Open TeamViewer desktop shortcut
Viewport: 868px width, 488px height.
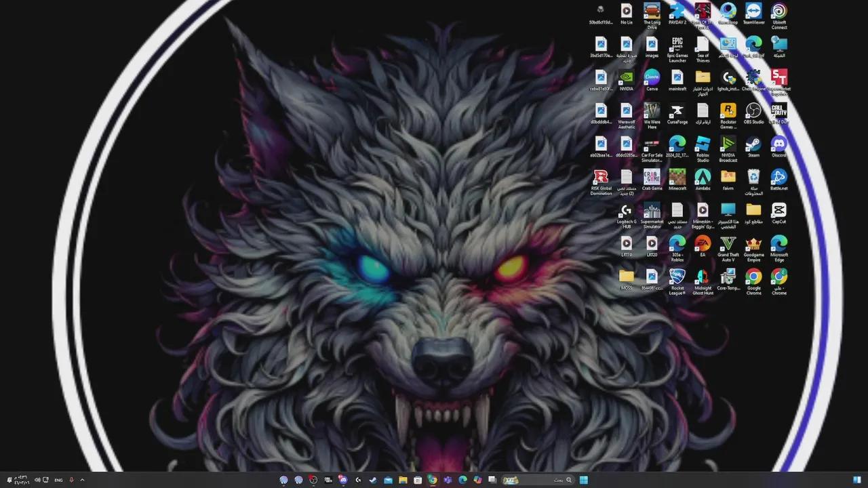(753, 14)
